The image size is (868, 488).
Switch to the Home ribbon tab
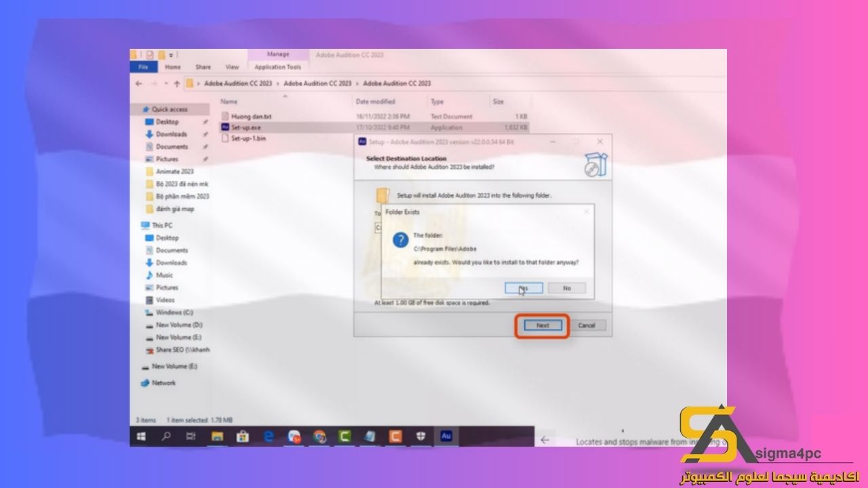[x=173, y=67]
